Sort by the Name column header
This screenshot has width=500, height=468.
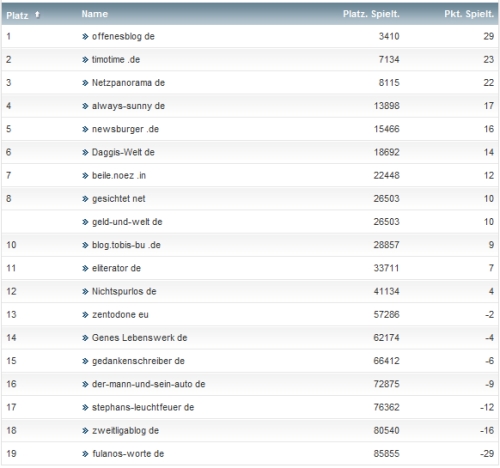click(95, 14)
